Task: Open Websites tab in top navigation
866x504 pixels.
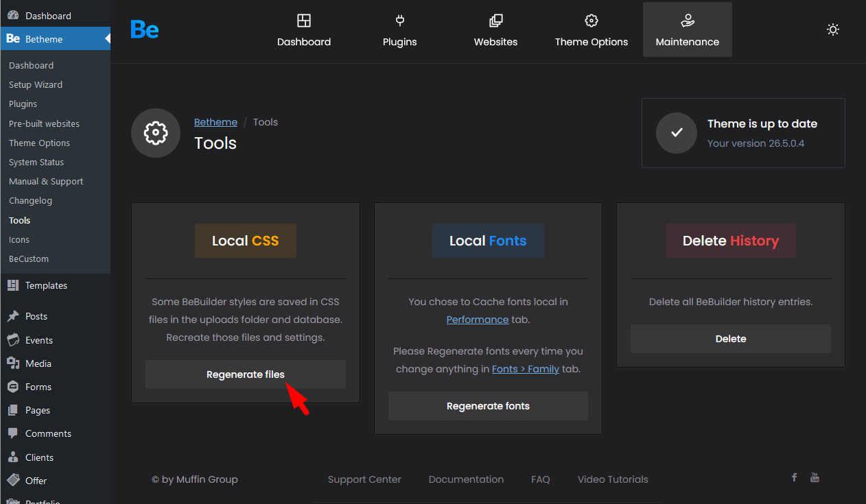Action: pos(495,30)
